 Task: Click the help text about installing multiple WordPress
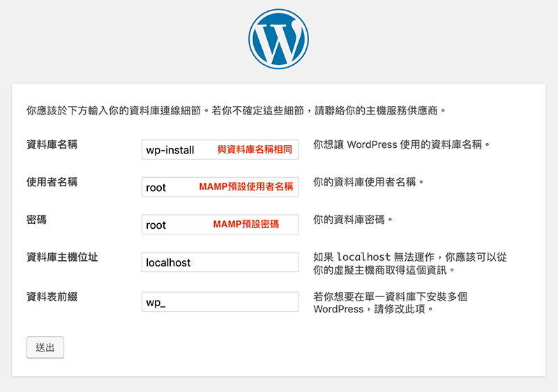(391, 303)
